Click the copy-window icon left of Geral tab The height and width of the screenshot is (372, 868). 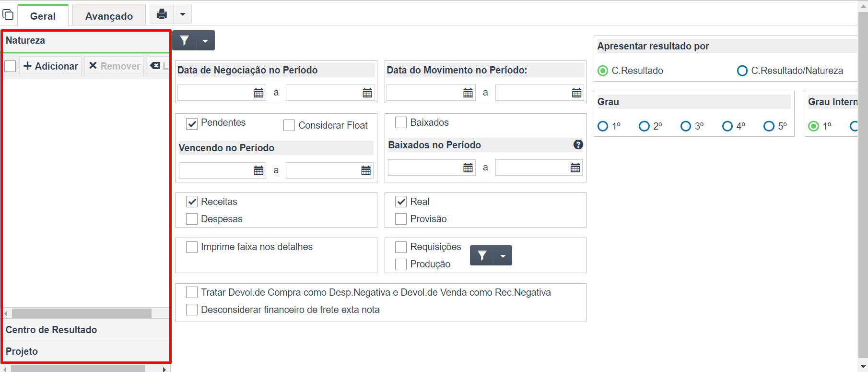coord(8,15)
